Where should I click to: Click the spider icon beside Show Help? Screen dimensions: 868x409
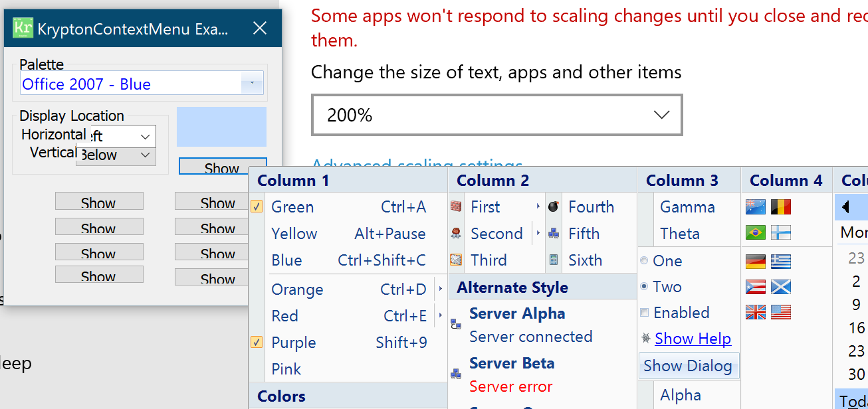coord(645,339)
